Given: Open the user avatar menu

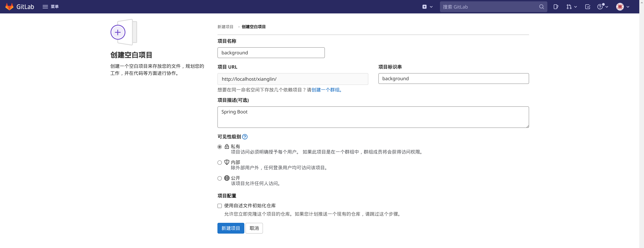Looking at the screenshot, I should (623, 7).
